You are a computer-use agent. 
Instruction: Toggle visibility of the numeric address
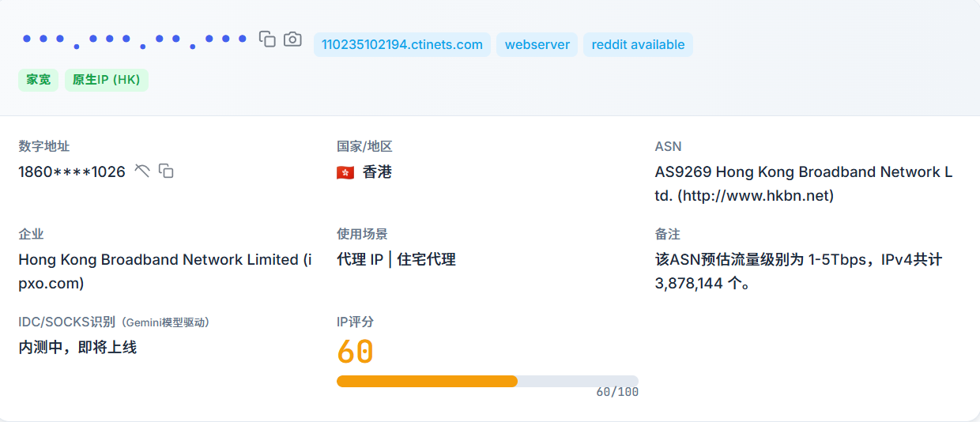(142, 171)
